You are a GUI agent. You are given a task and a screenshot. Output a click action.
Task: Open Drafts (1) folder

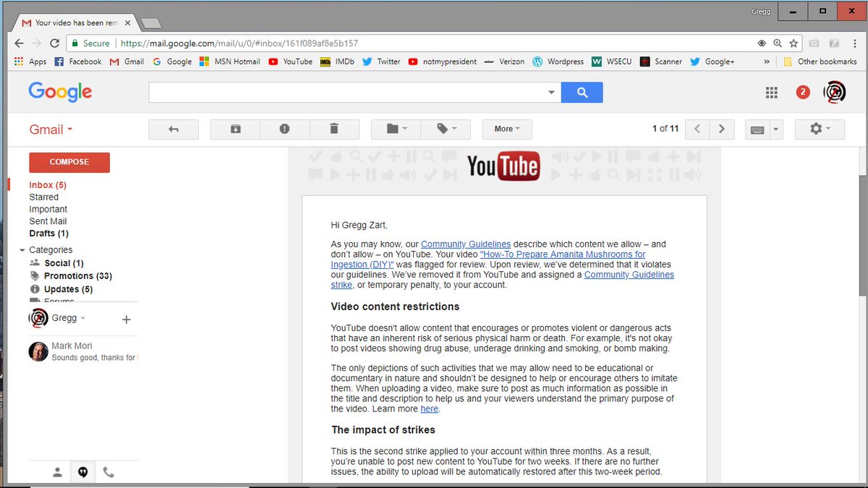[49, 234]
